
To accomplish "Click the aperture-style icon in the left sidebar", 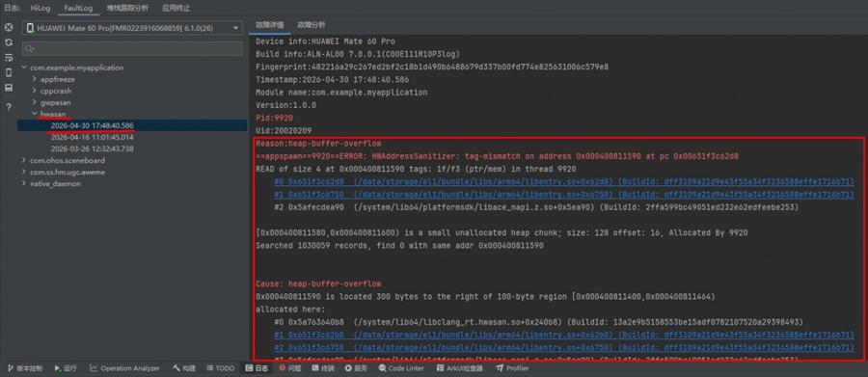I will click(9, 27).
